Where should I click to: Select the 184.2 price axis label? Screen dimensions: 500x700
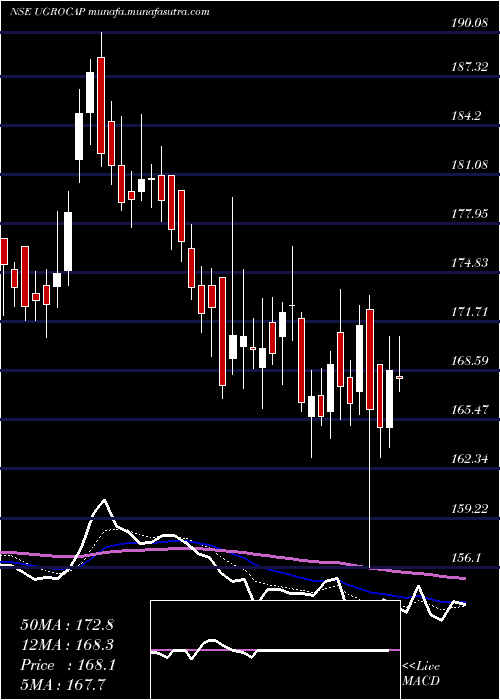click(x=466, y=116)
